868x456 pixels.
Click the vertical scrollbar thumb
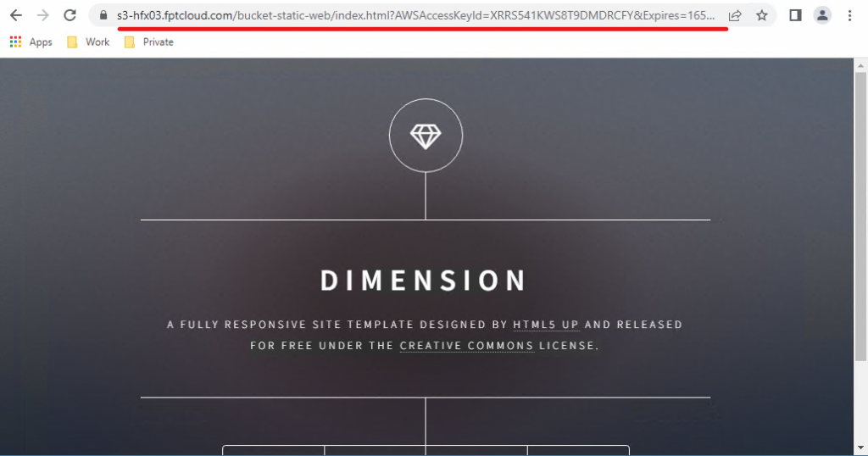coord(860,212)
